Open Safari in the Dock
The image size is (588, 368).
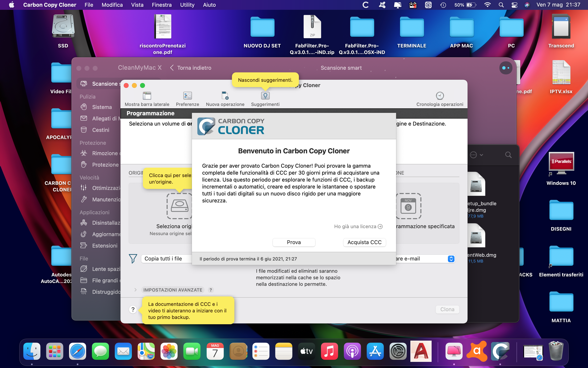78,351
